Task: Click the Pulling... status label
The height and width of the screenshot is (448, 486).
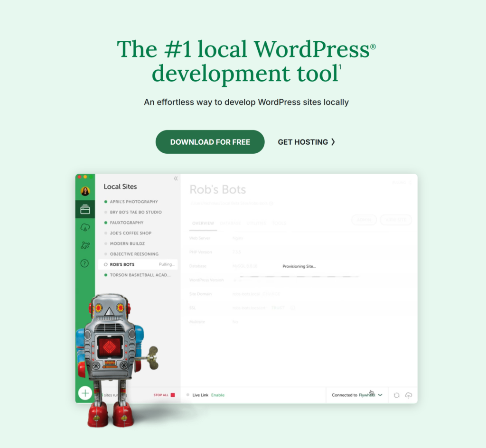Action: click(167, 264)
